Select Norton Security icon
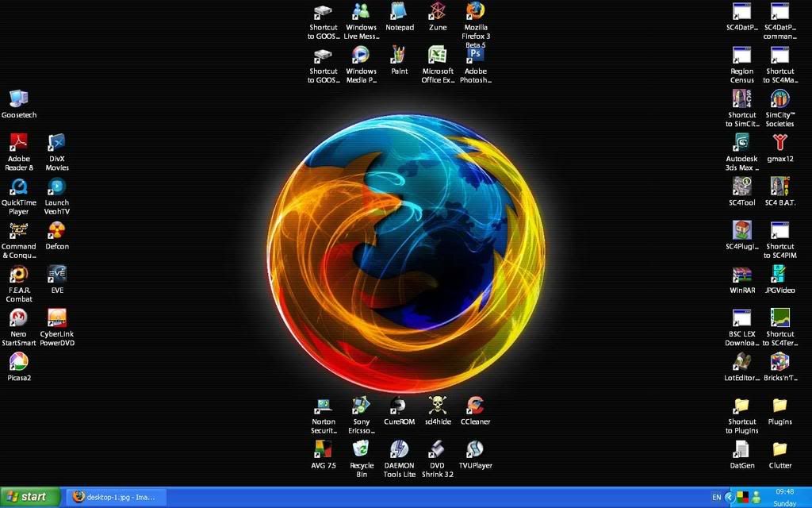Screen dimensions: 812x508 tap(324, 406)
